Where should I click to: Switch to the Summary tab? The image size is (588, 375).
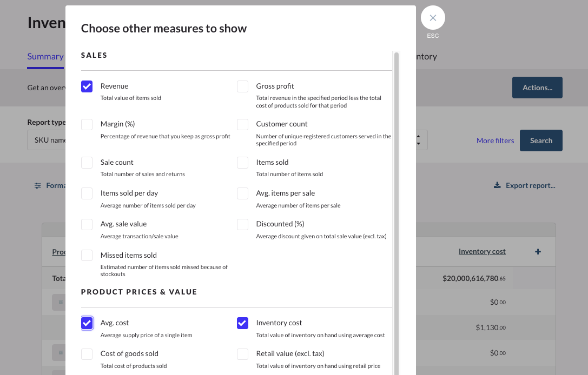coord(45,57)
